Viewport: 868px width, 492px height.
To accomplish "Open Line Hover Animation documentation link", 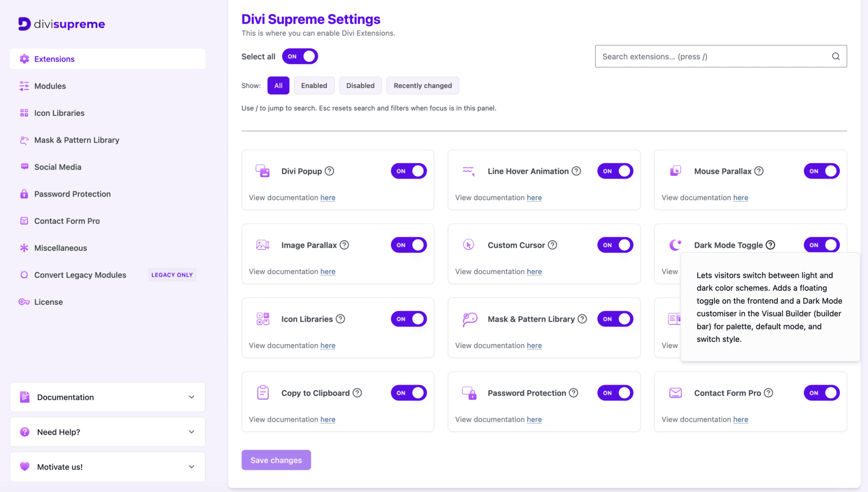I will [x=534, y=197].
